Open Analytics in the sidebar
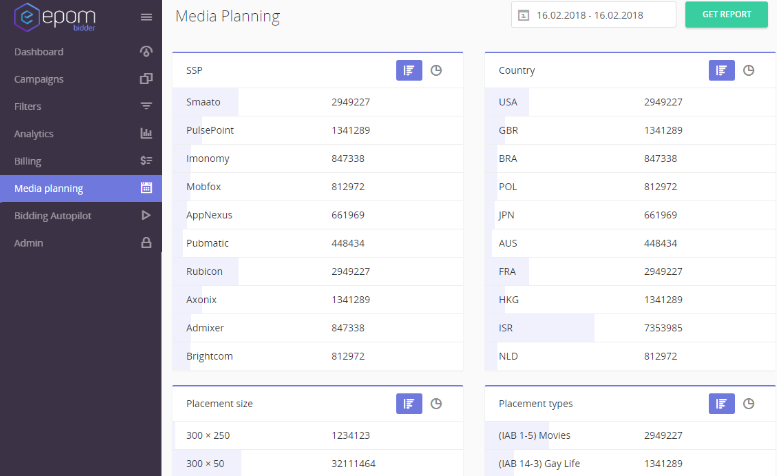777x476 pixels. click(x=81, y=133)
